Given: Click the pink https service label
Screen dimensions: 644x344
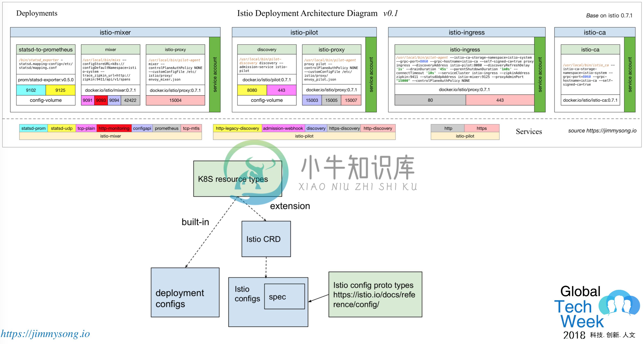Looking at the screenshot, I should click(482, 128).
